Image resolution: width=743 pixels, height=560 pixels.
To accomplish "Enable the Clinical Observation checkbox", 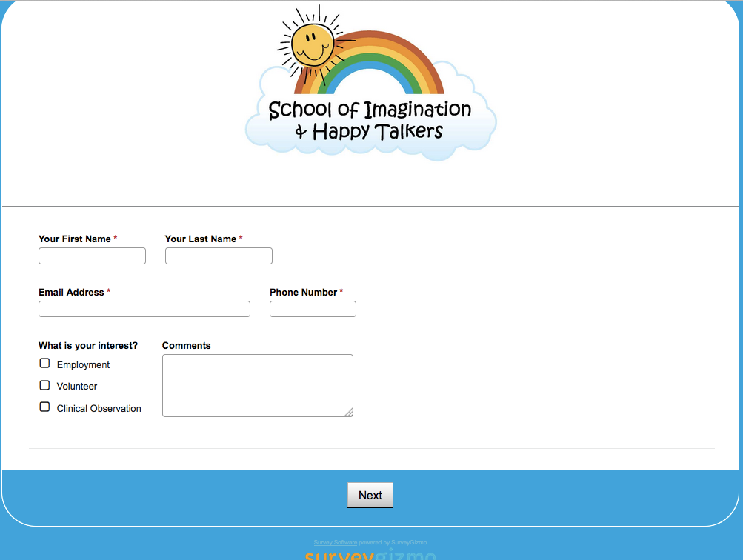I will (44, 407).
